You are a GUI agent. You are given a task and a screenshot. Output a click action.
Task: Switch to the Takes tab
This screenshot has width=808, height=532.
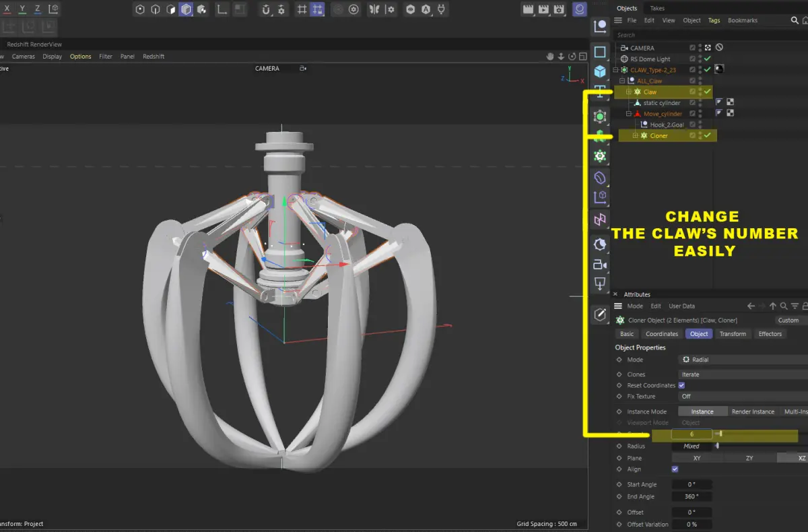pos(656,8)
